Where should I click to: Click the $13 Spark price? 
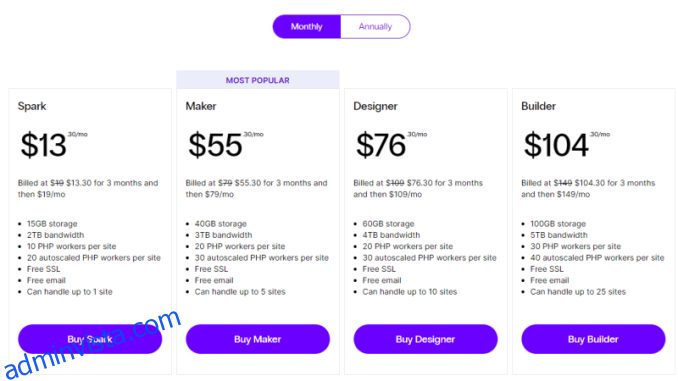(44, 145)
